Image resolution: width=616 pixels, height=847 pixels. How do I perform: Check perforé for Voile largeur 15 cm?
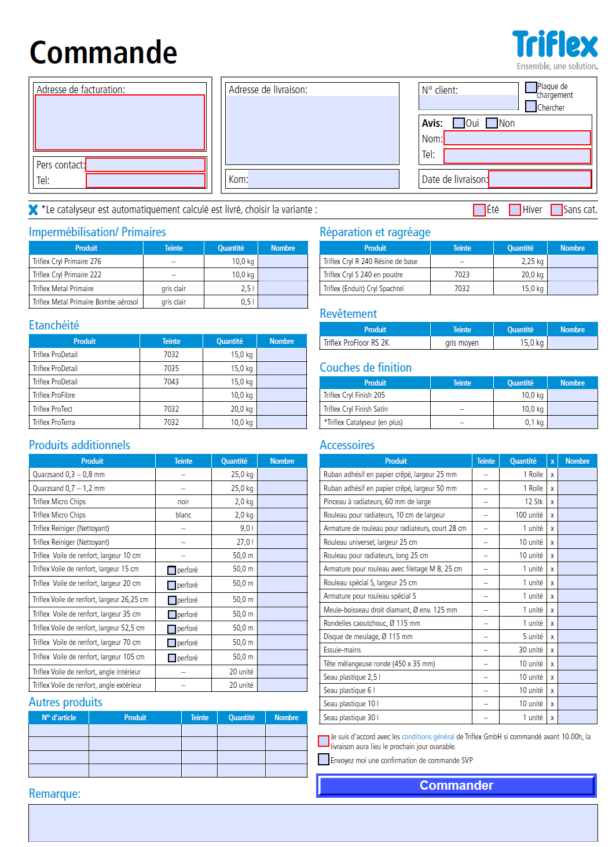point(172,570)
